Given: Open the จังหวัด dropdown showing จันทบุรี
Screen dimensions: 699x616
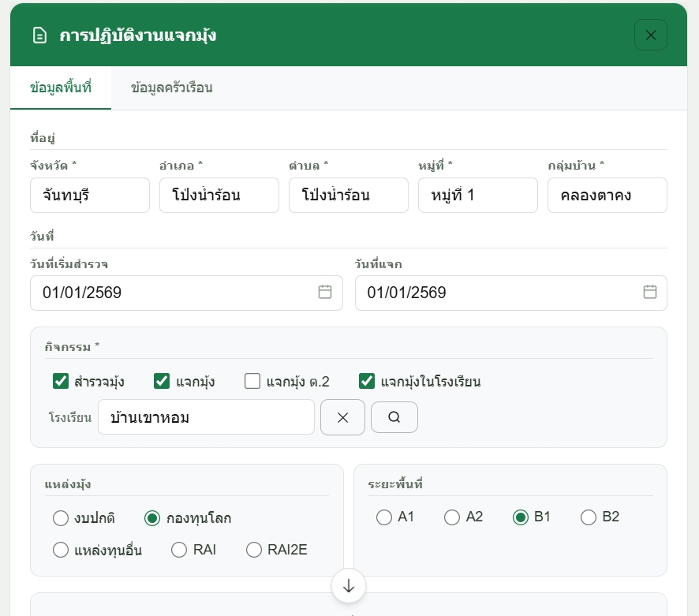Looking at the screenshot, I should click(90, 195).
